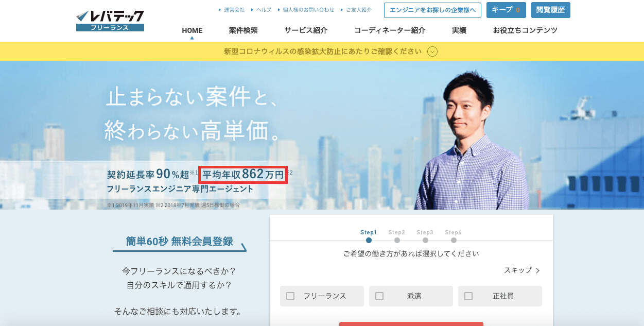Viewport: 644px width, 326px height.
Task: Check the フリーランス checkbox
Action: pos(290,296)
